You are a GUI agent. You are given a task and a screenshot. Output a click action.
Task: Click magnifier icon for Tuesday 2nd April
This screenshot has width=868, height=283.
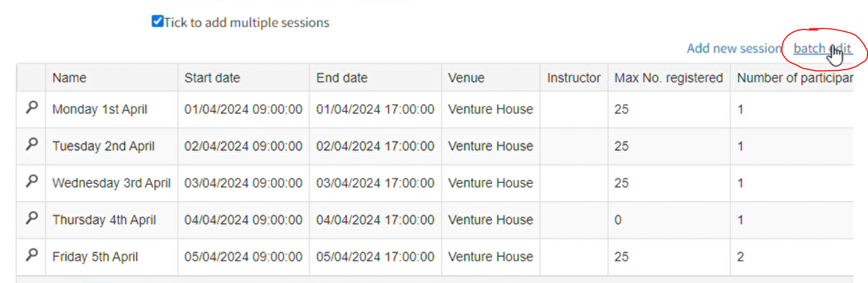[32, 144]
